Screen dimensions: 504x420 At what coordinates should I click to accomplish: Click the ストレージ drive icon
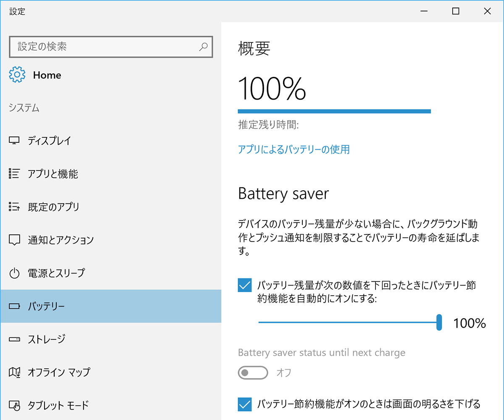click(x=14, y=339)
